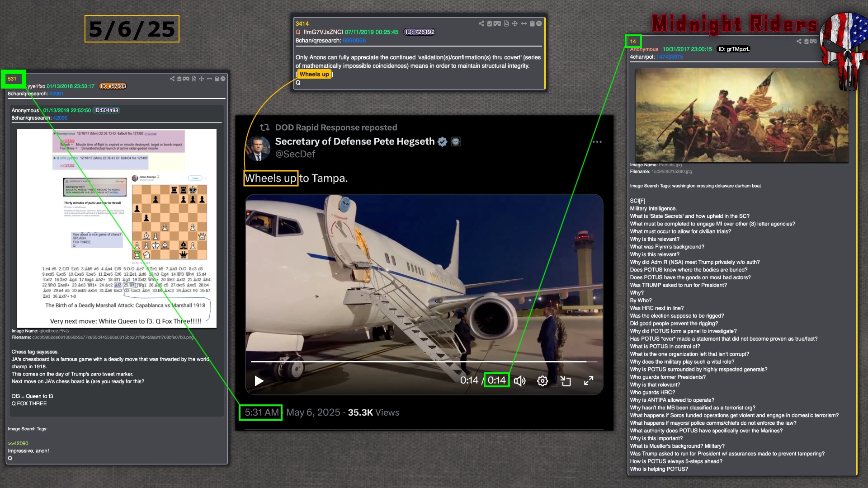Click ID badge 726192
The image size is (868, 488).
[x=420, y=32]
